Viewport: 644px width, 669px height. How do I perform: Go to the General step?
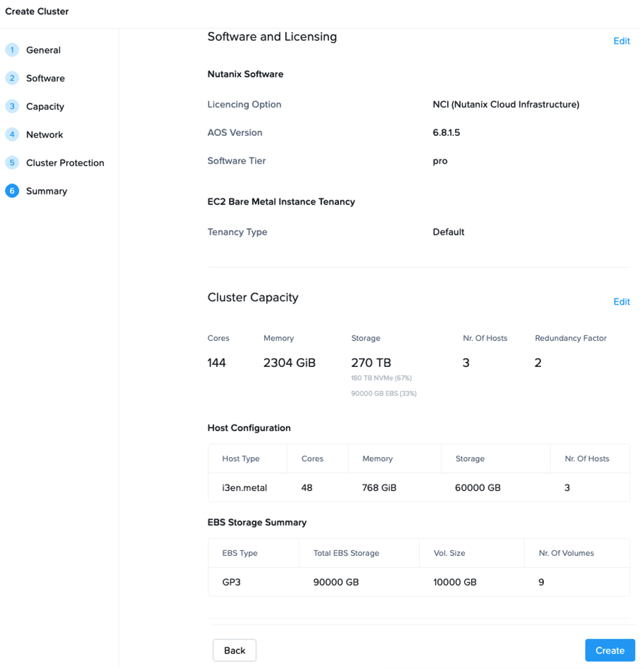(43, 50)
